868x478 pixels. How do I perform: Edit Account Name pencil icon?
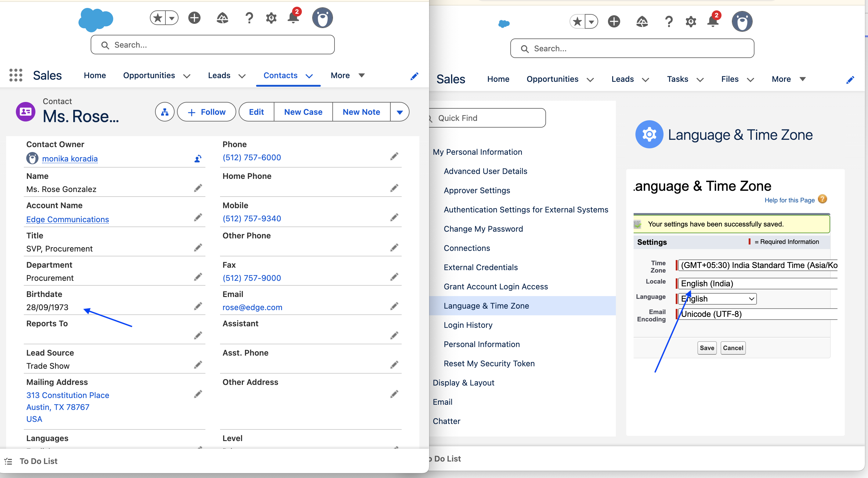(x=198, y=217)
